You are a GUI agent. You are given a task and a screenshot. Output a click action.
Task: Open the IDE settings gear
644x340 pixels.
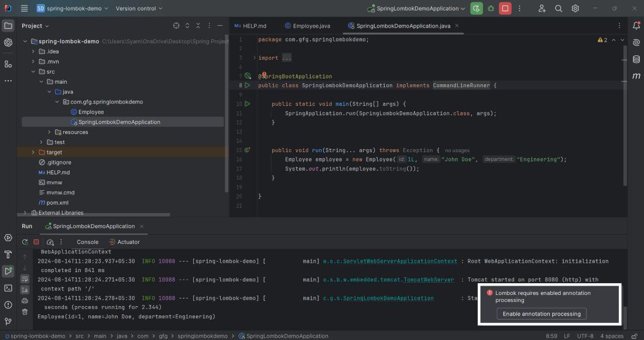[576, 9]
